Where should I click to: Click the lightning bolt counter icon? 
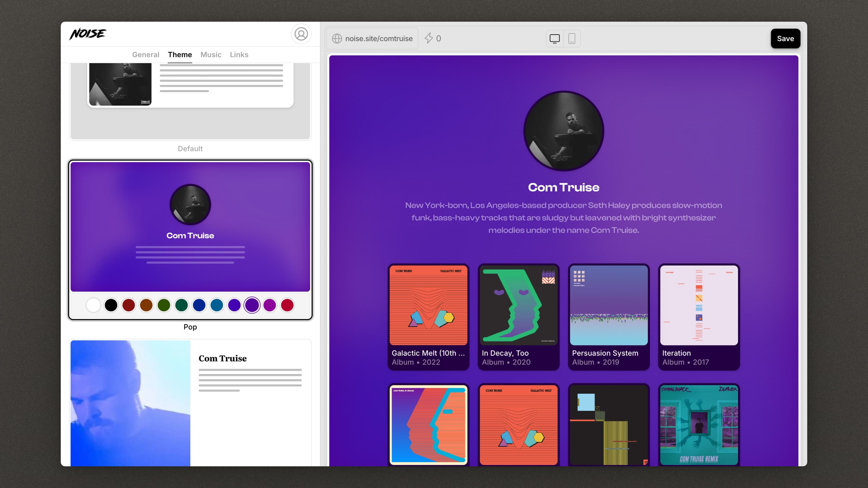[x=428, y=38]
